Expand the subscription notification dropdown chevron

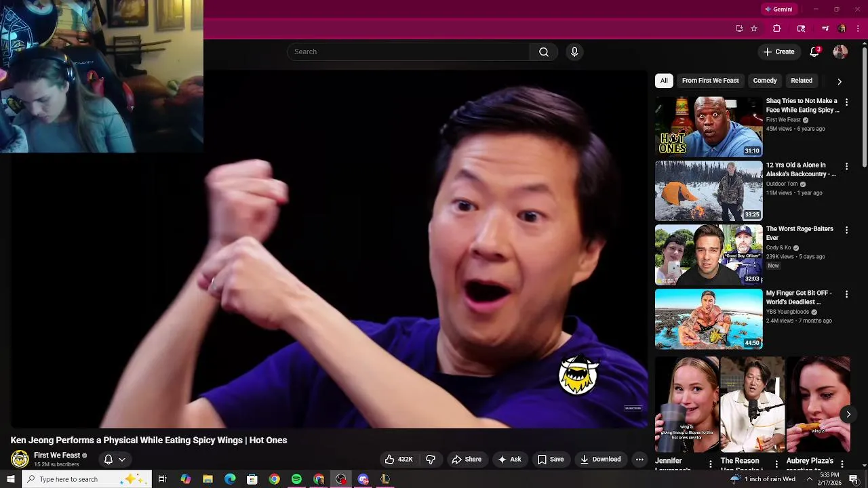(x=122, y=460)
